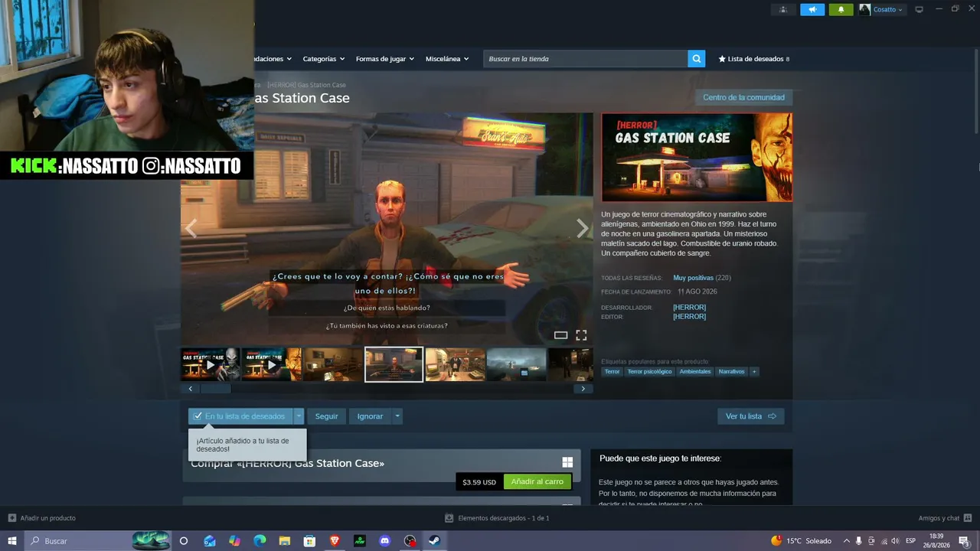Open the Categorías dropdown menu
This screenshot has height=551, width=980.
[323, 59]
